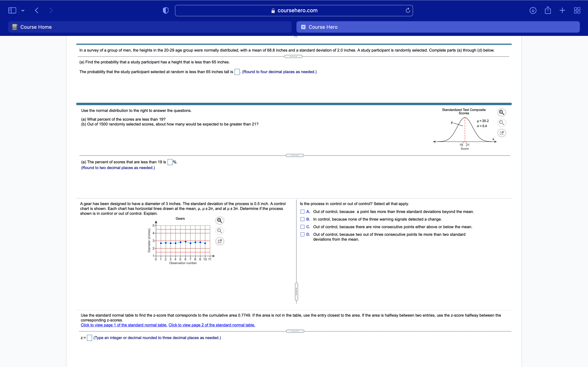Viewport: 588px width, 367px height.
Task: Click the share icon in the browser toolbar
Action: click(x=548, y=10)
